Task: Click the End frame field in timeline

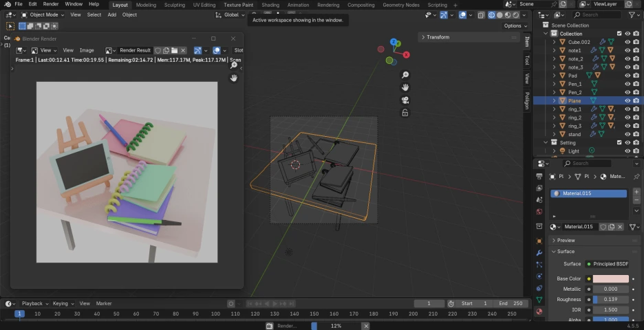Action: coord(512,303)
